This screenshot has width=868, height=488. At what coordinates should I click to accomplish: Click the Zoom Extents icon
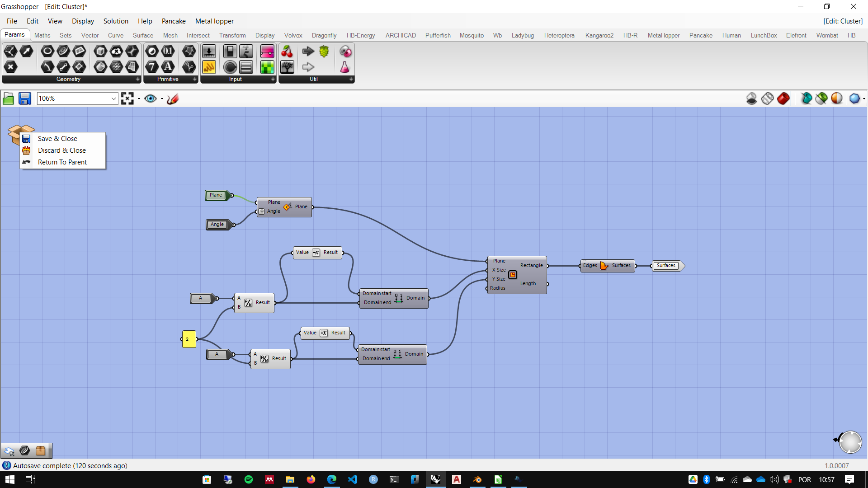[x=127, y=99]
